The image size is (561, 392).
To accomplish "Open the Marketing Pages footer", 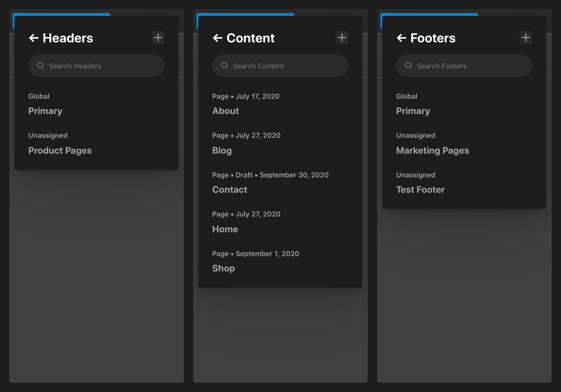I will 433,150.
